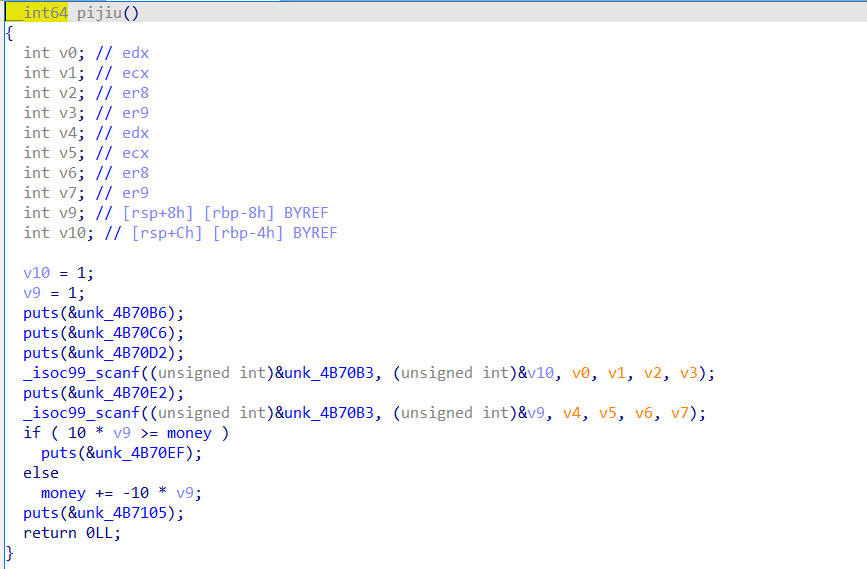Click the money variable in else branch
Screen dimensions: 867x569
coord(63,493)
